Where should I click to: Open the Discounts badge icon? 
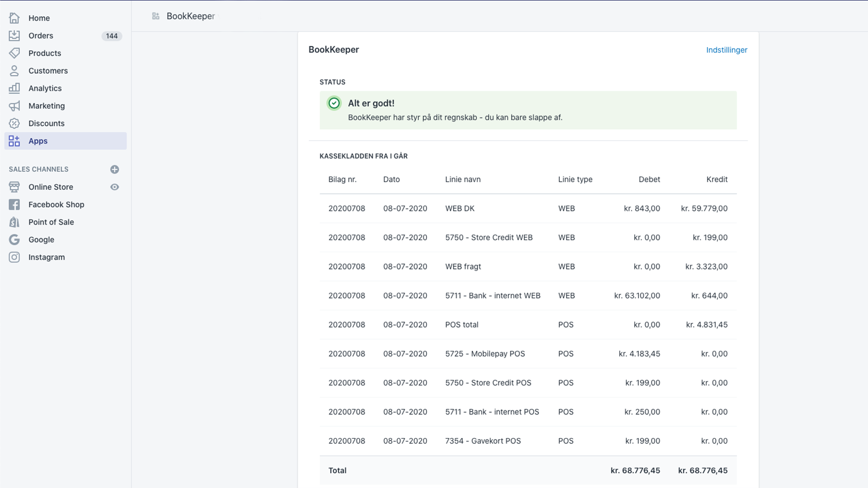tap(15, 123)
